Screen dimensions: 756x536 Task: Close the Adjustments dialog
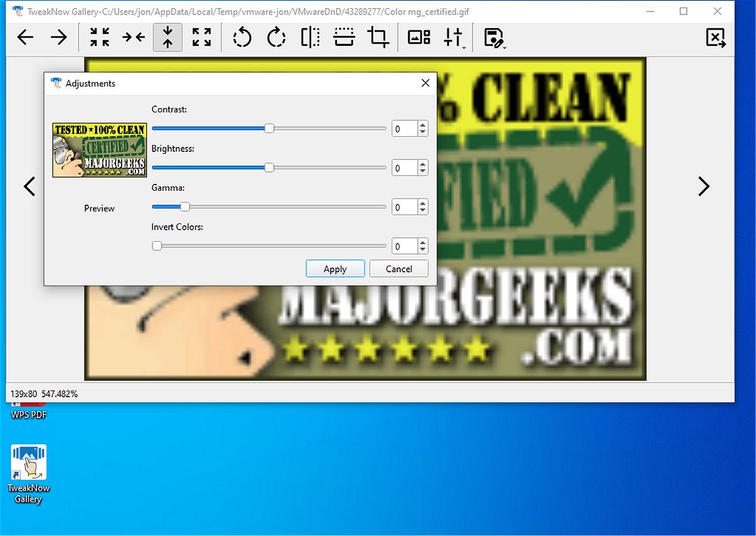coord(425,83)
